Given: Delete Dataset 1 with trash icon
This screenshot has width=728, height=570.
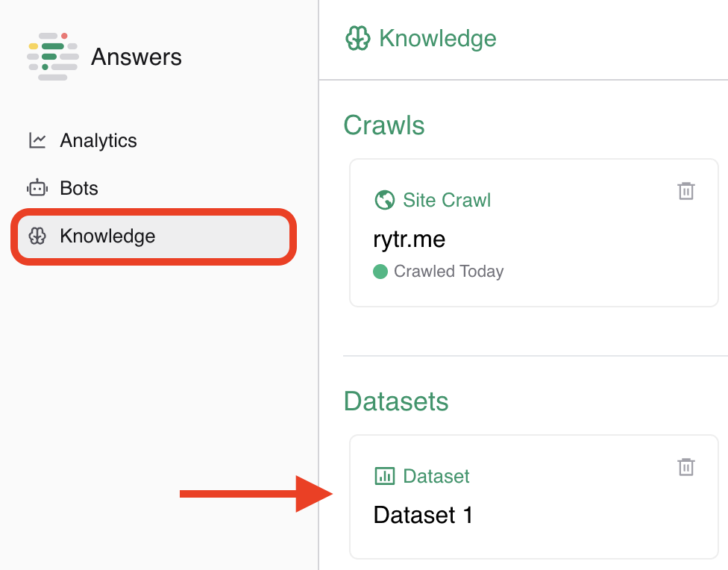Looking at the screenshot, I should point(686,467).
